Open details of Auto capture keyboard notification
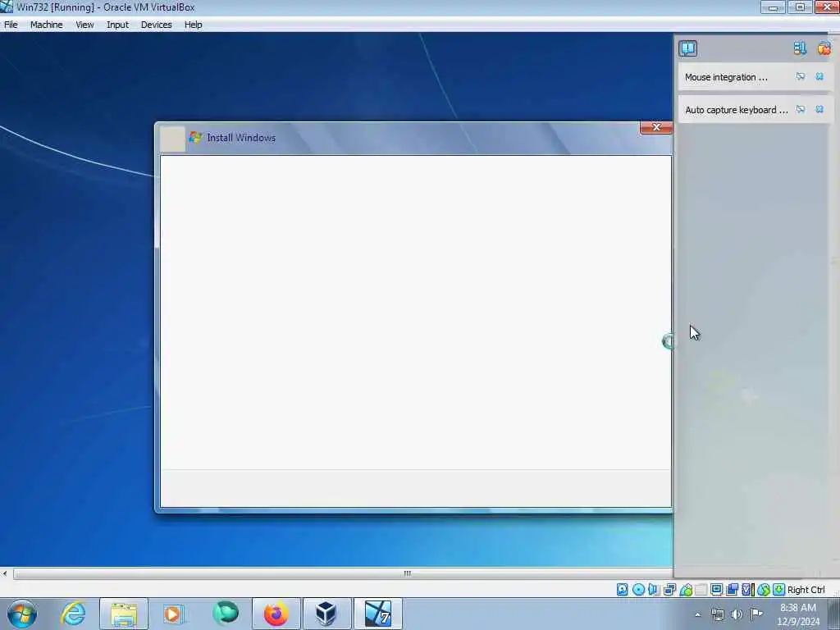840x630 pixels. 801,109
